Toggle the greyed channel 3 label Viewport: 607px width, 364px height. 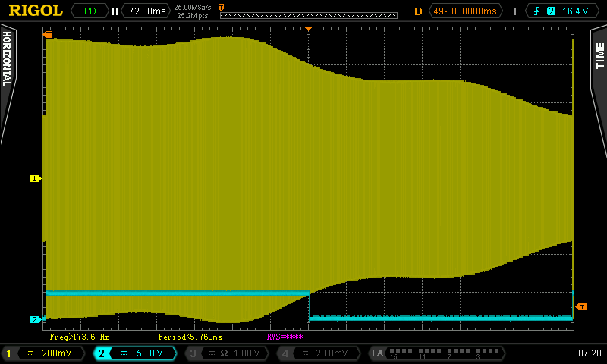pos(193,353)
